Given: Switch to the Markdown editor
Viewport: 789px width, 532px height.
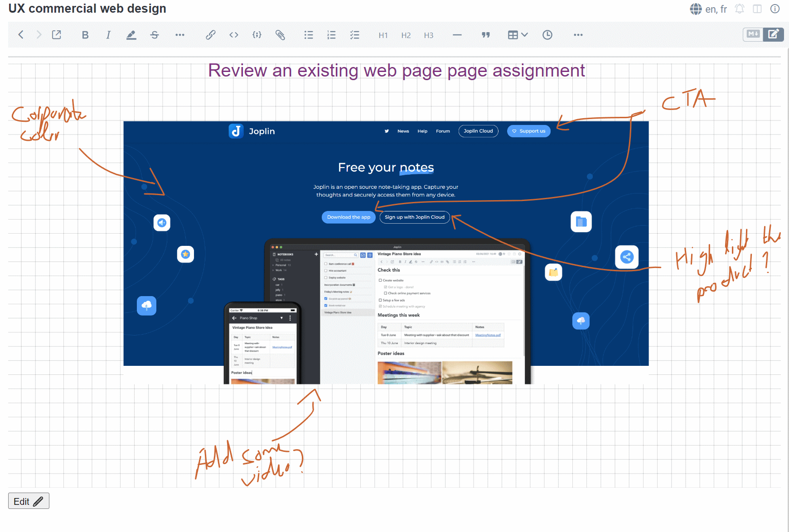Looking at the screenshot, I should pyautogui.click(x=753, y=34).
